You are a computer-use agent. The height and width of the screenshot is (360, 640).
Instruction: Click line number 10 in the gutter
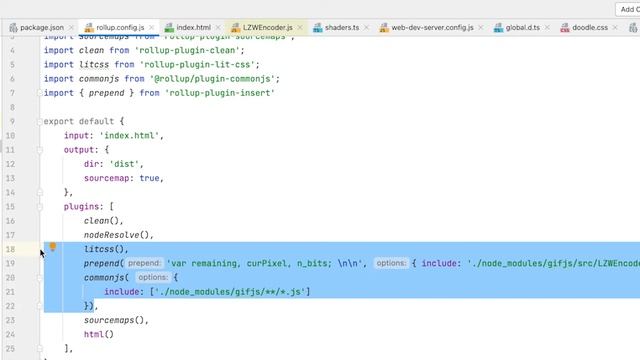pos(10,136)
